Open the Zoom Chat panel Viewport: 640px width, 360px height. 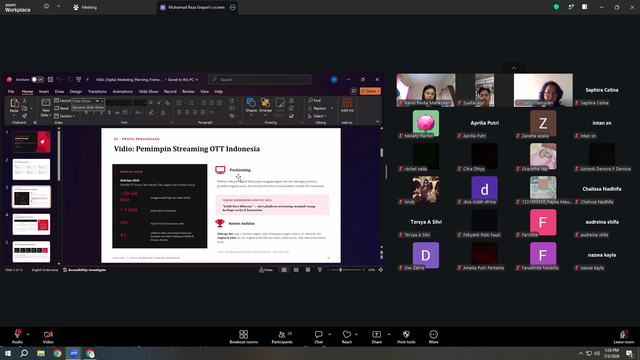pos(318,337)
